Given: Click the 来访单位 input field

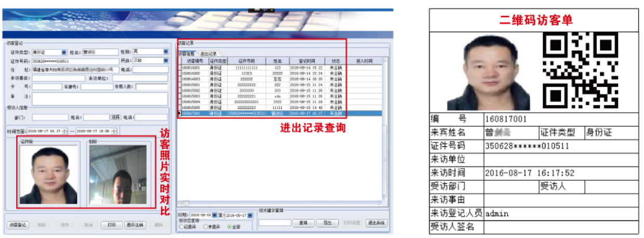Looking at the screenshot, I should click(x=140, y=78).
